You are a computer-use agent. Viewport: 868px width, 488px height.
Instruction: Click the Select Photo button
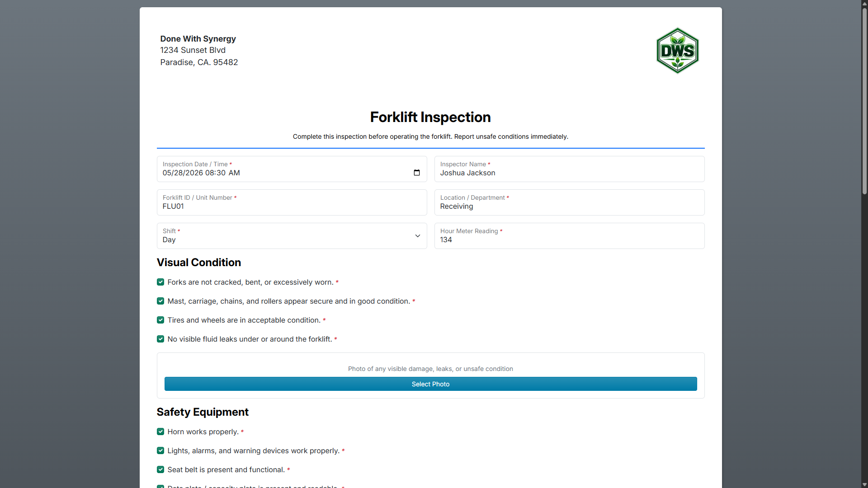[x=430, y=384]
